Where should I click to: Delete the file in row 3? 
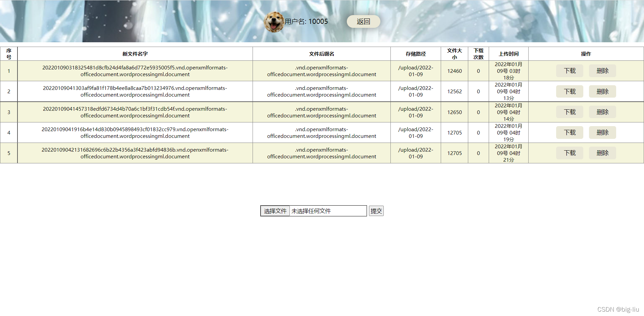click(602, 112)
